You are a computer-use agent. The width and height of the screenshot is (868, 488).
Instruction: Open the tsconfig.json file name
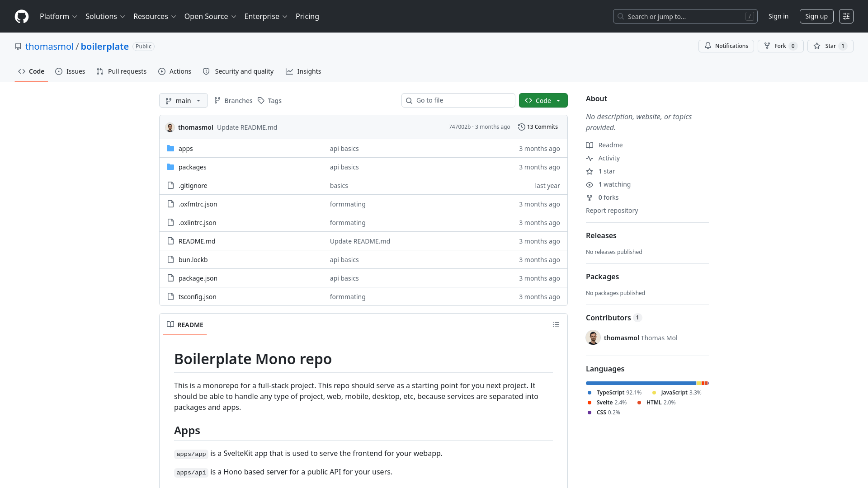pos(197,297)
